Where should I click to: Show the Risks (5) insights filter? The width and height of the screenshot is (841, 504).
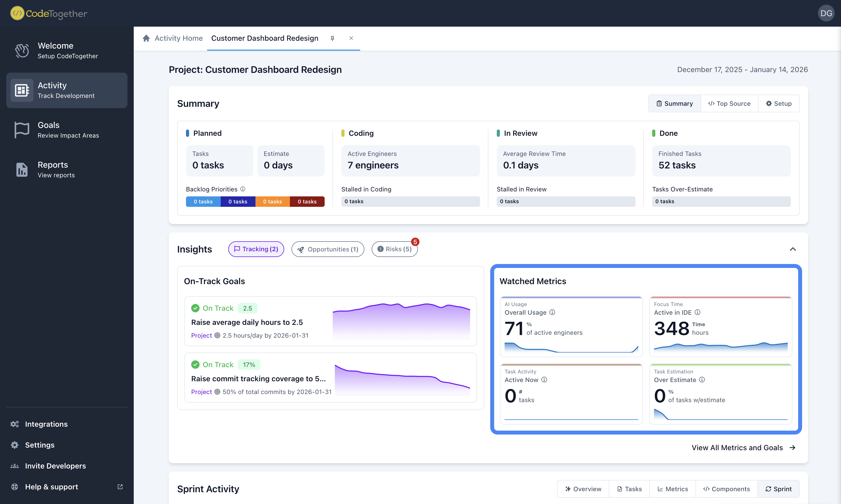click(394, 249)
